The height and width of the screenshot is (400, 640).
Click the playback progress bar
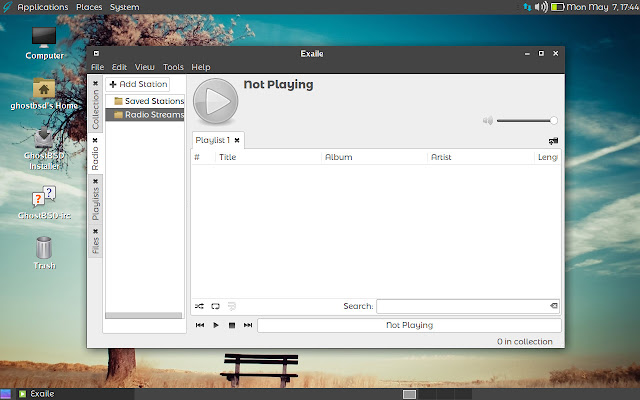(x=409, y=325)
